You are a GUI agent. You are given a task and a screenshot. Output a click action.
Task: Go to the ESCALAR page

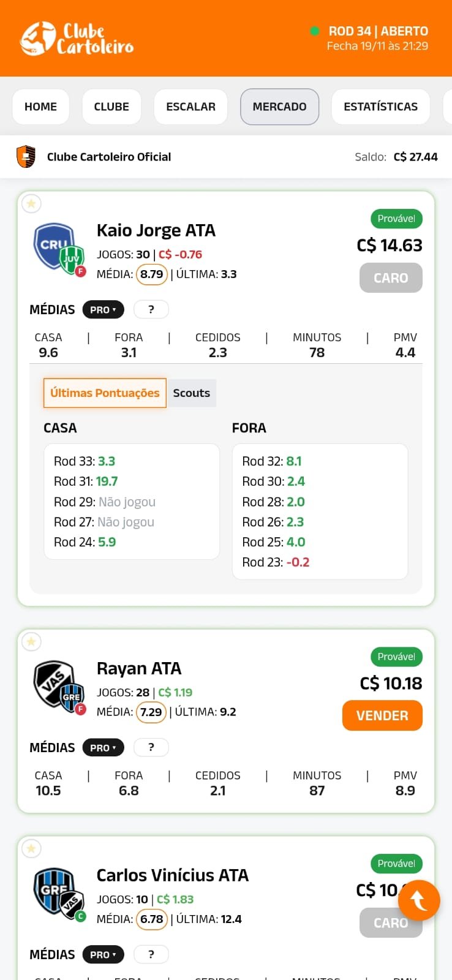[x=190, y=107]
